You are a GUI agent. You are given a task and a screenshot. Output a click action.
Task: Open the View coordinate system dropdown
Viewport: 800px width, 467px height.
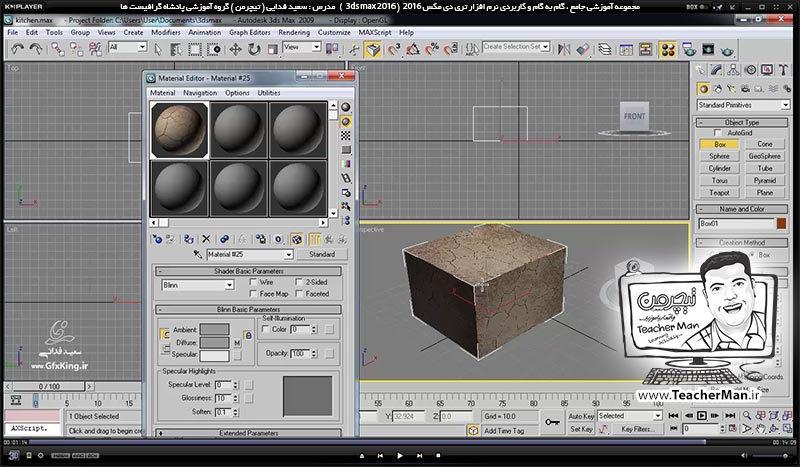coord(316,47)
